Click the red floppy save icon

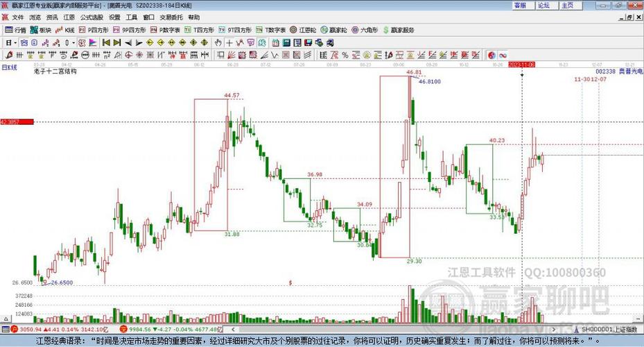pos(308,43)
